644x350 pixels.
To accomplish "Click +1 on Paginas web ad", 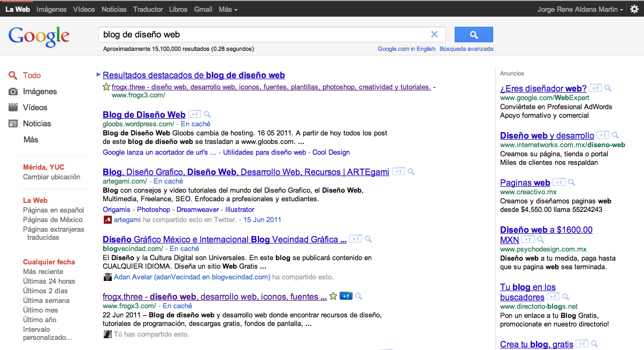I will [x=559, y=182].
